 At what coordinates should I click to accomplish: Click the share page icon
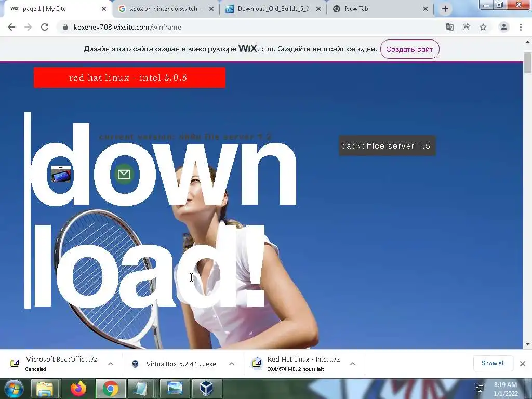coord(467,27)
